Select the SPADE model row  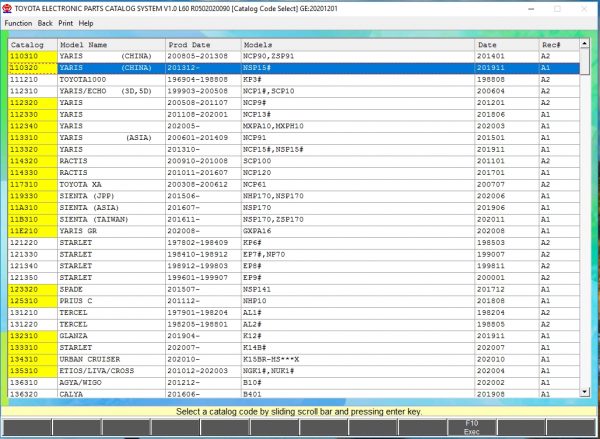[x=293, y=289]
